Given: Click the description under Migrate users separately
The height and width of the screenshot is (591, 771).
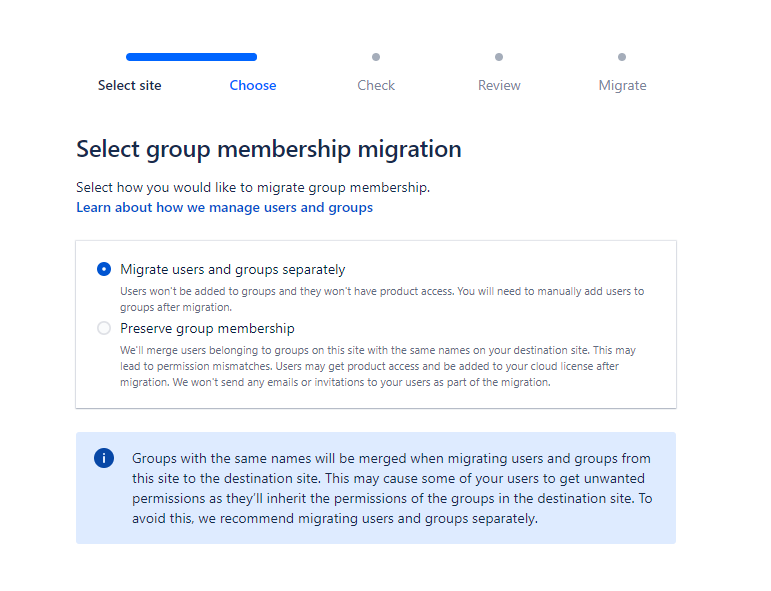Looking at the screenshot, I should pyautogui.click(x=381, y=298).
